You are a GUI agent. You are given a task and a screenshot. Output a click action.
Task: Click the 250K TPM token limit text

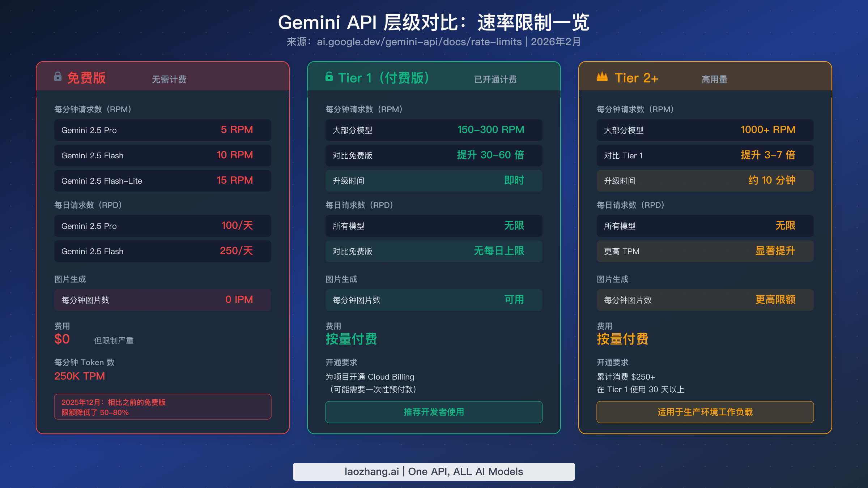(x=79, y=376)
